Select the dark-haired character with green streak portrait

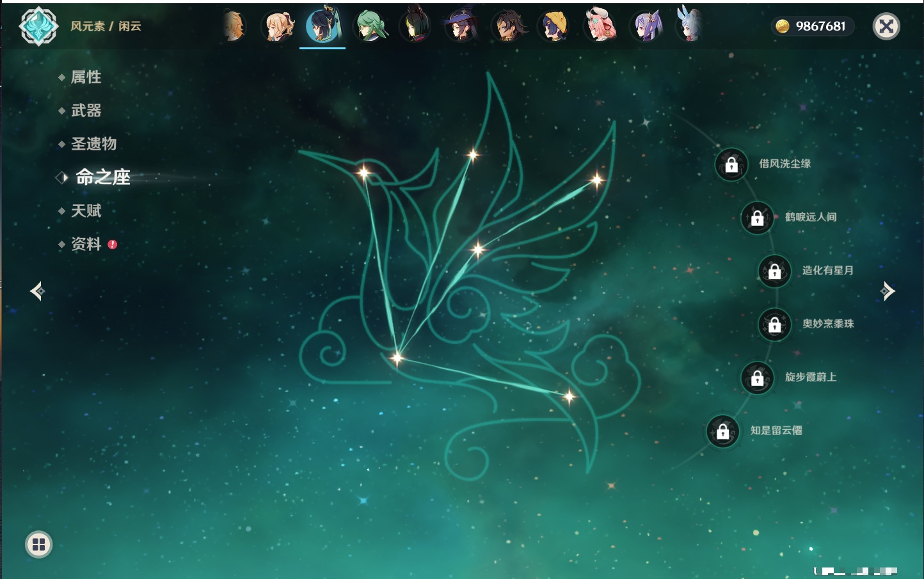pos(416,26)
